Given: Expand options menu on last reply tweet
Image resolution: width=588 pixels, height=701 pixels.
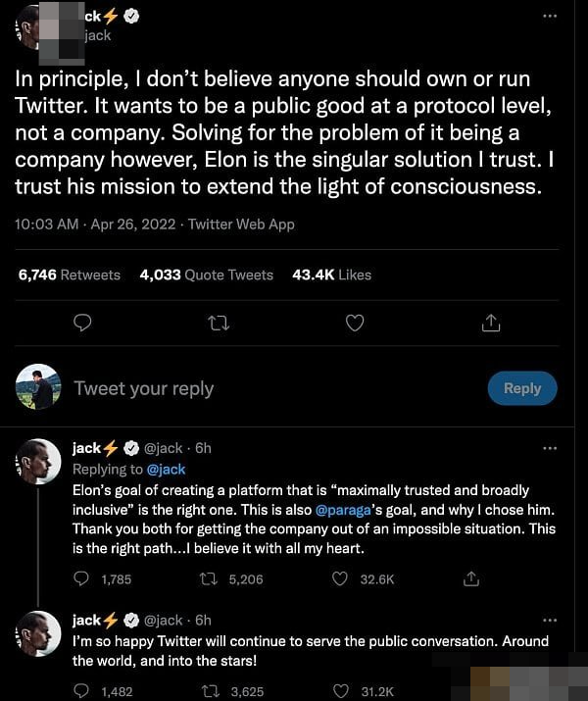Looking at the screenshot, I should (x=550, y=620).
